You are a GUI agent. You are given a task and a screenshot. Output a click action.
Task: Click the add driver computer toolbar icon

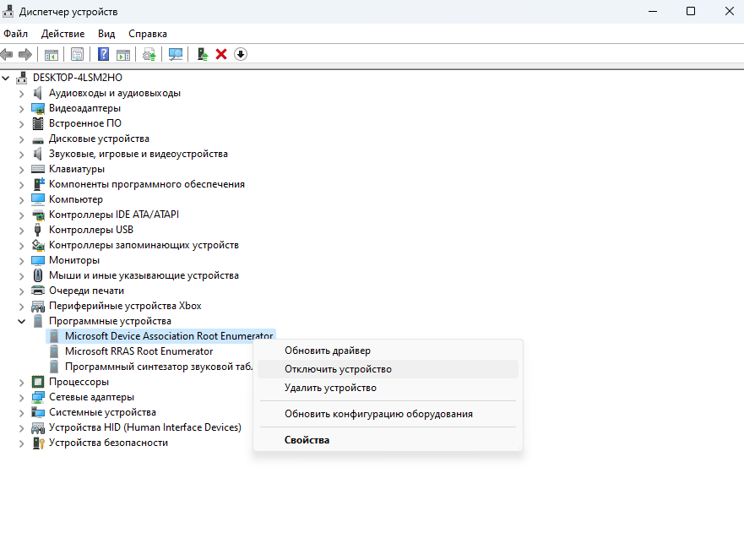point(202,54)
